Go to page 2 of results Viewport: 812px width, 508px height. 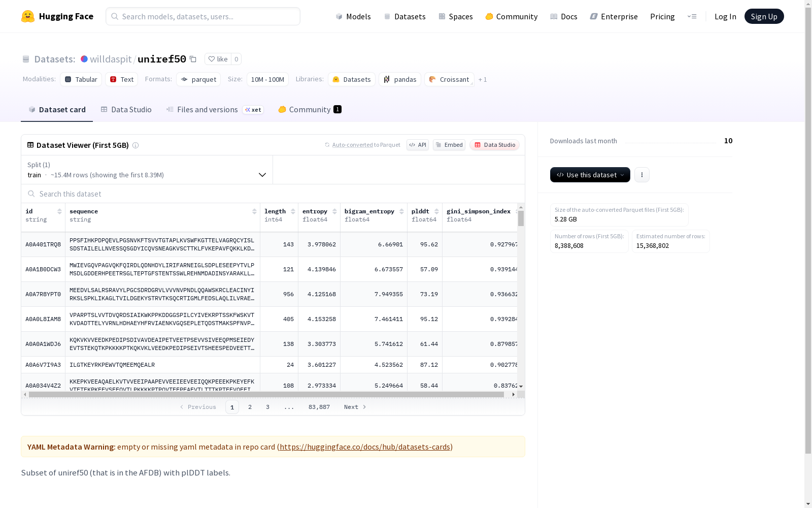coord(250,407)
